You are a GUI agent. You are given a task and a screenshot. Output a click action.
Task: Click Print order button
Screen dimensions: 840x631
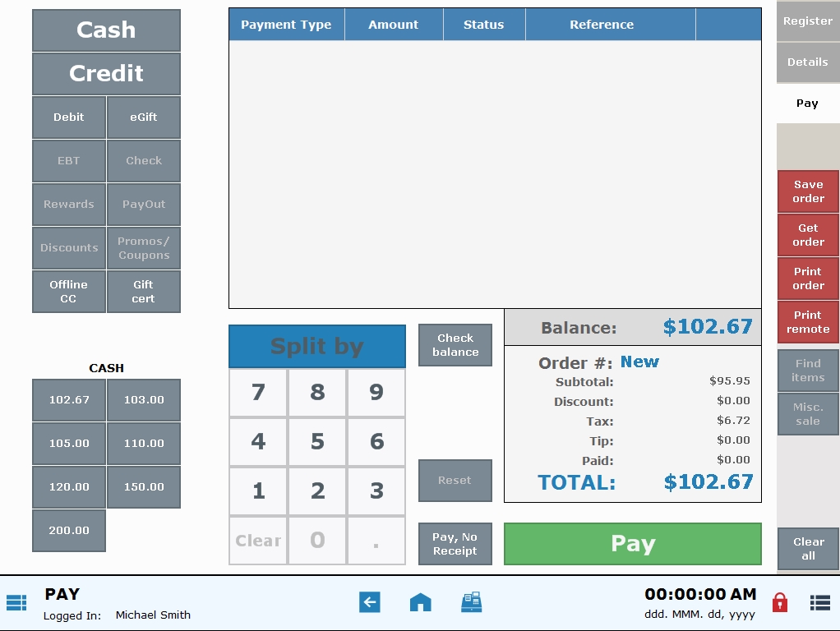pos(808,279)
